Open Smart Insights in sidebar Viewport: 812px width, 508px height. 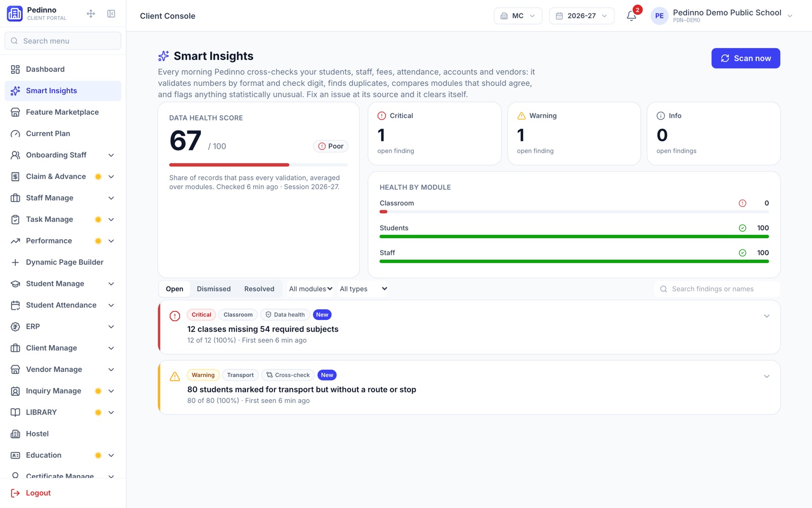pyautogui.click(x=63, y=90)
